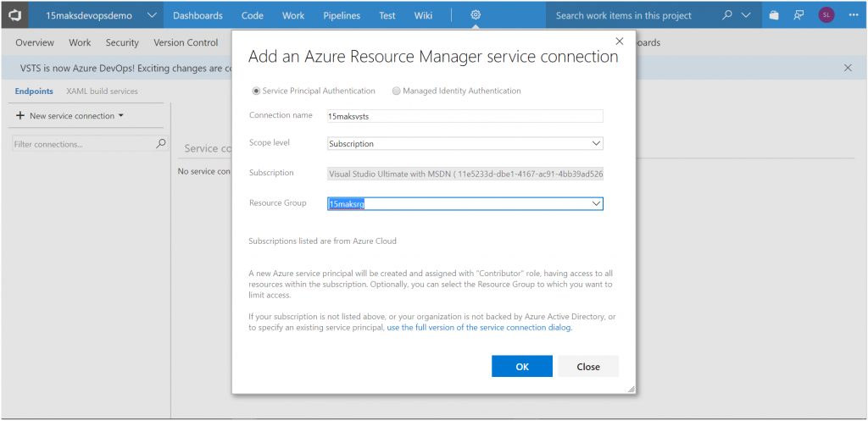Open the settings gear icon
The height and width of the screenshot is (421, 868).
(476, 15)
